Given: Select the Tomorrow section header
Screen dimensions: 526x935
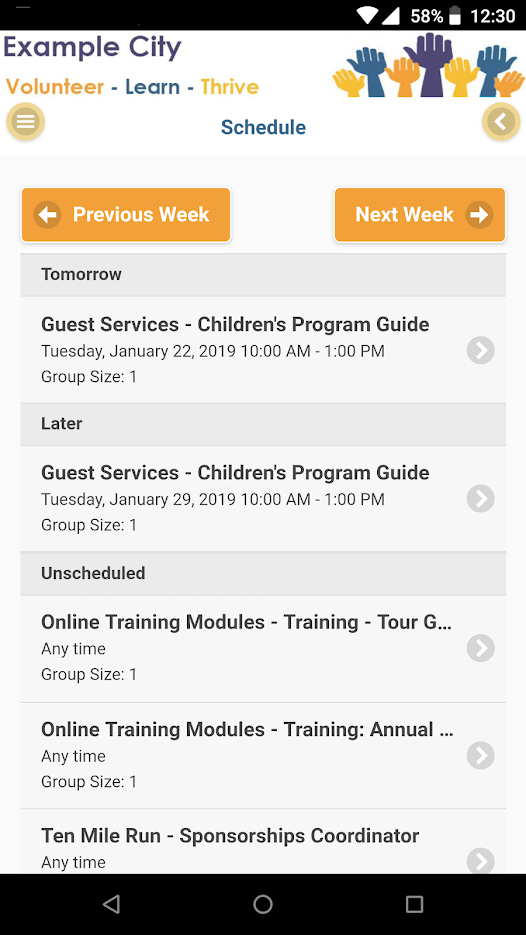Looking at the screenshot, I should [263, 274].
